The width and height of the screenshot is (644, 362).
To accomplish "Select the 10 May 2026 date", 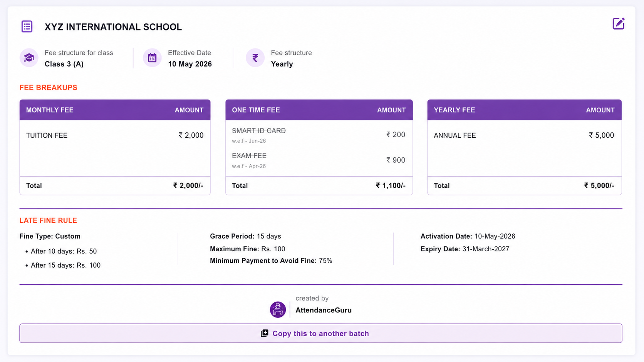I will tap(190, 64).
